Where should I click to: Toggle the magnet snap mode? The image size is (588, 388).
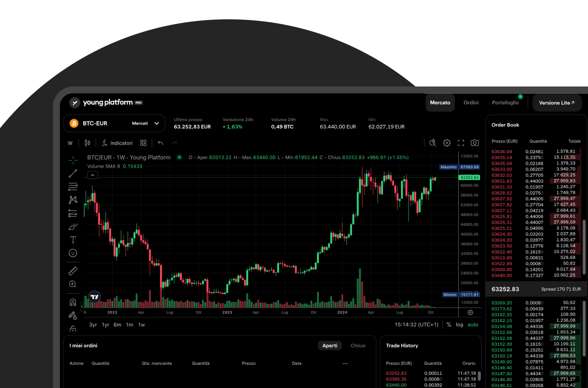[72, 301]
